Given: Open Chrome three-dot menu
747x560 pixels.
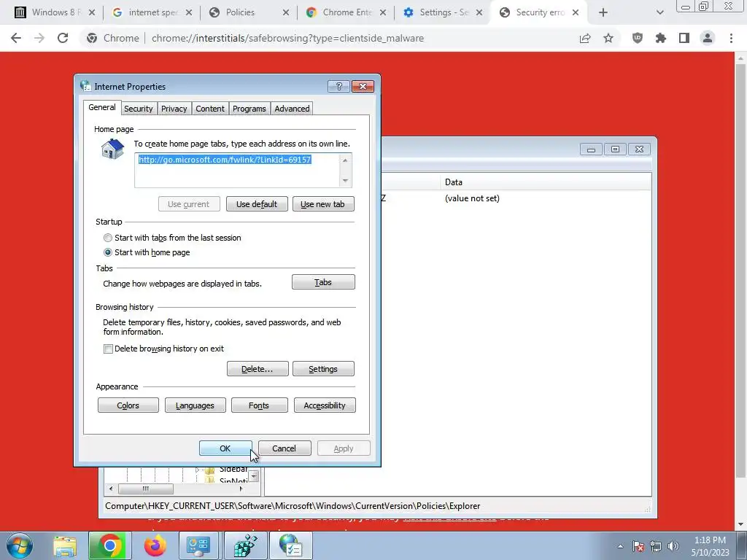Looking at the screenshot, I should pos(731,38).
